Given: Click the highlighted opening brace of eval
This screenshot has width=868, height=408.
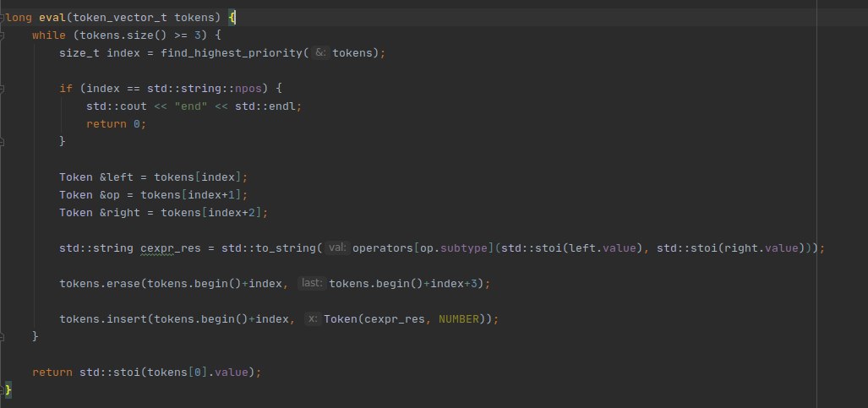Looking at the screenshot, I should (232, 18).
